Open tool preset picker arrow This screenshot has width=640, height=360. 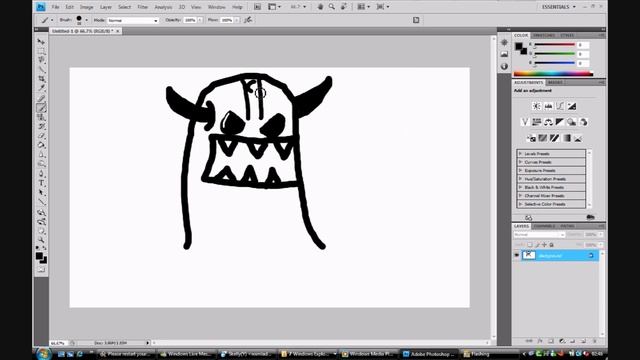[x=52, y=20]
